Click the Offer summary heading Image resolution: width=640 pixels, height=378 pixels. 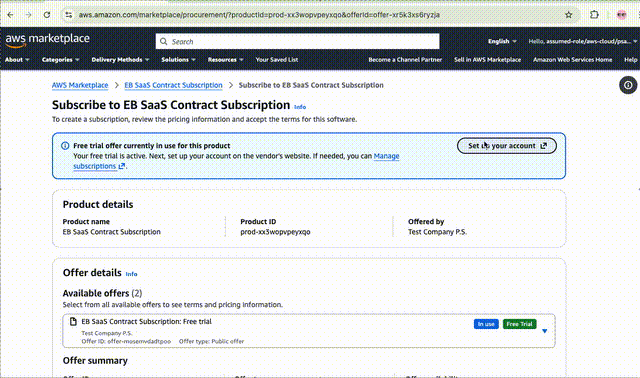[95, 361]
